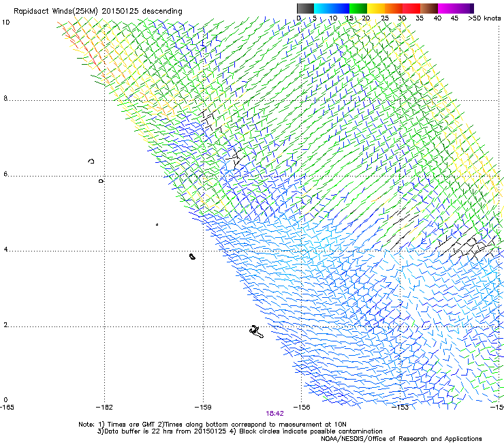The height and width of the screenshot is (443, 504).
Task: Click the latitude label '6'
Action: coord(5,174)
